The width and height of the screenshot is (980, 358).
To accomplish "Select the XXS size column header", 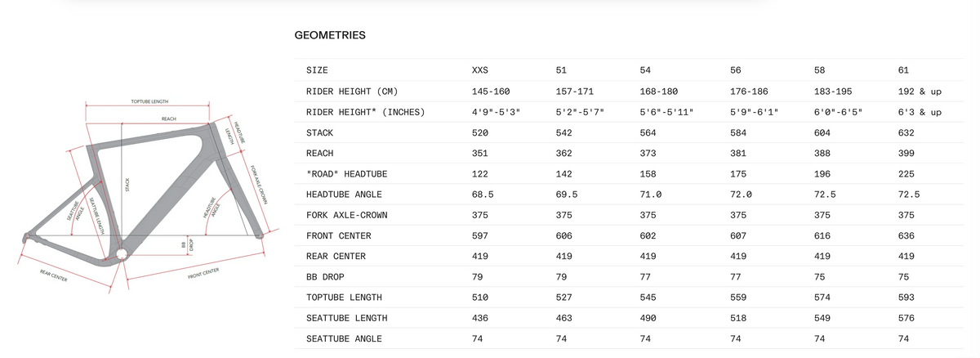I will coord(480,70).
